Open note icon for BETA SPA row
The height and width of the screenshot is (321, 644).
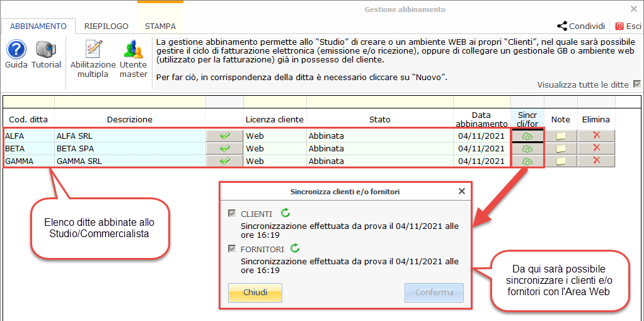click(561, 149)
